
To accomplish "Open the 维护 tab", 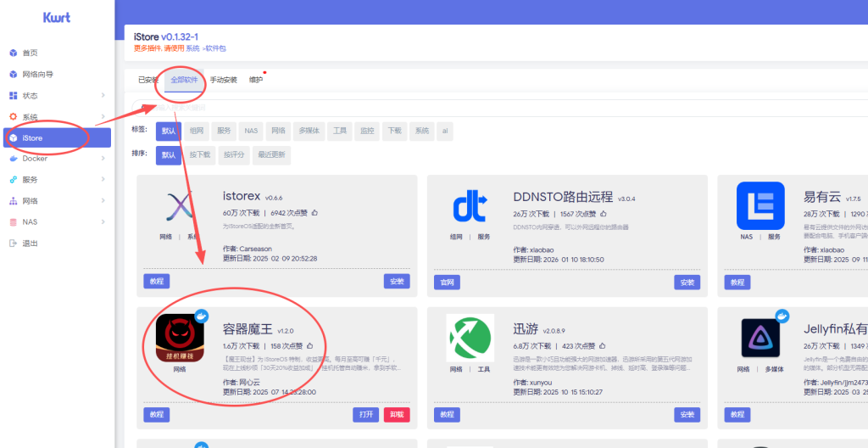I will tap(256, 80).
